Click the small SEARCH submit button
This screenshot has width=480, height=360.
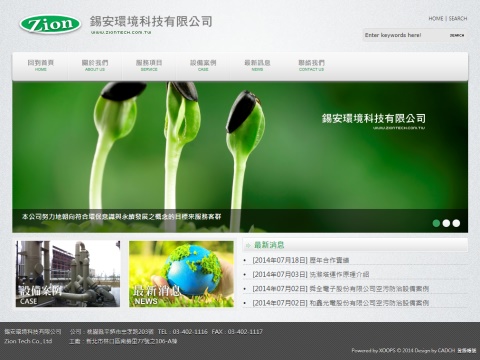tap(457, 35)
